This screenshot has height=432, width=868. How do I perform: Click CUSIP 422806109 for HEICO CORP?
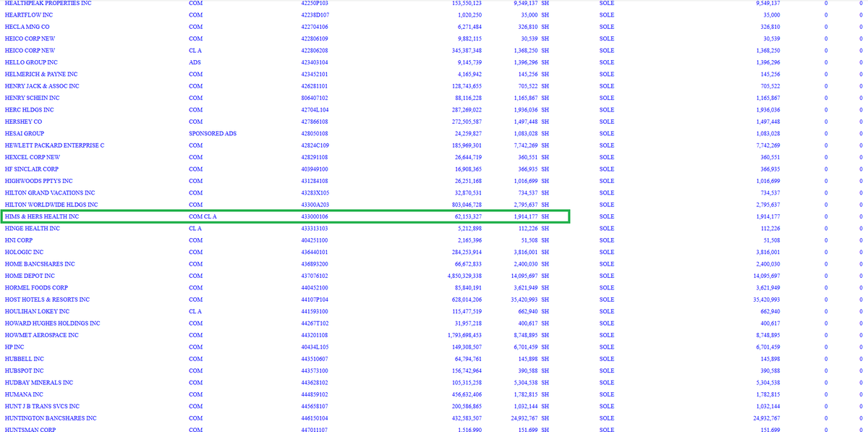click(x=314, y=38)
